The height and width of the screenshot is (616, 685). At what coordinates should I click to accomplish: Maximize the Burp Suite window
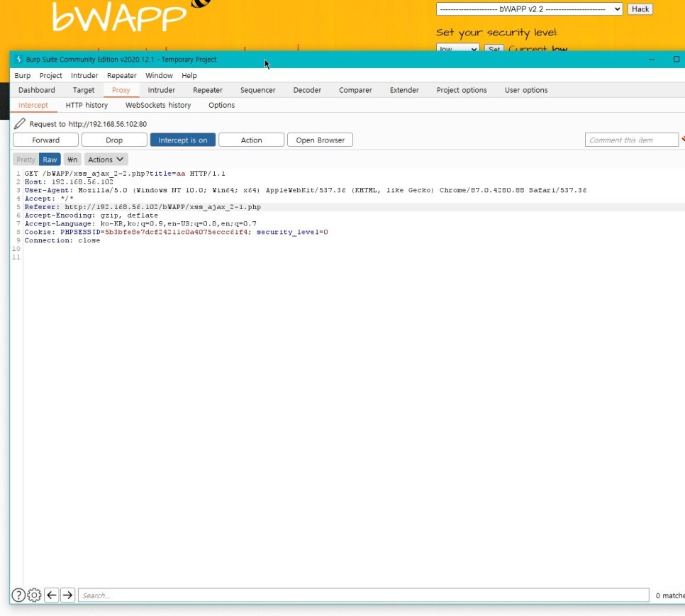tap(676, 59)
